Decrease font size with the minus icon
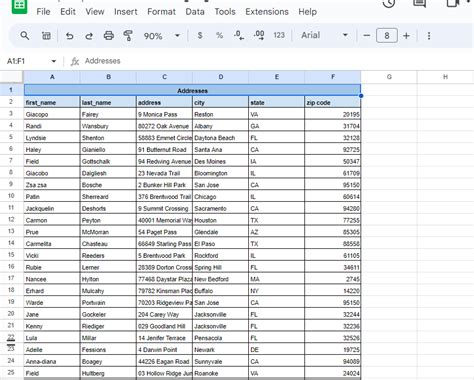This screenshot has width=474, height=380. (x=367, y=35)
